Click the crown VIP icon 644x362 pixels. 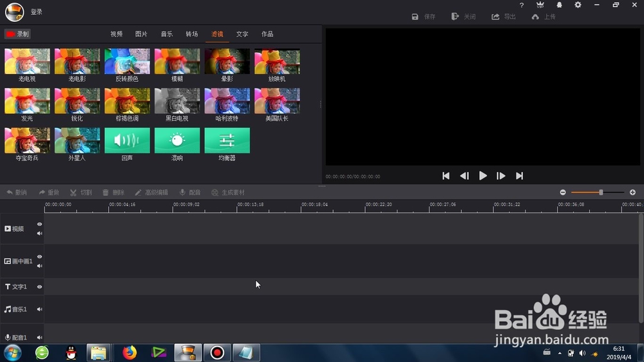540,5
